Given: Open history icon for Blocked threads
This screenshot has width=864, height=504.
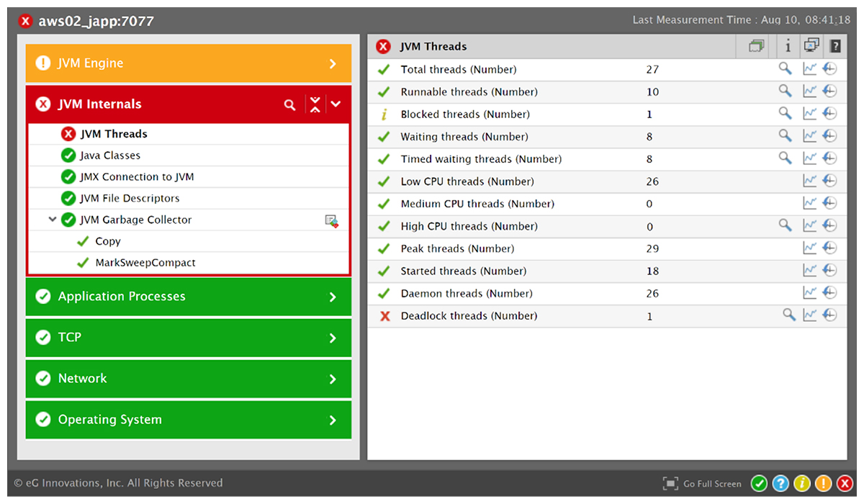Looking at the screenshot, I should 829,114.
